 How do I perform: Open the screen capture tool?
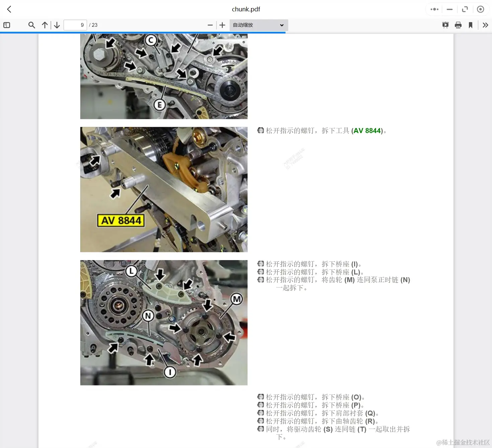coord(481,9)
